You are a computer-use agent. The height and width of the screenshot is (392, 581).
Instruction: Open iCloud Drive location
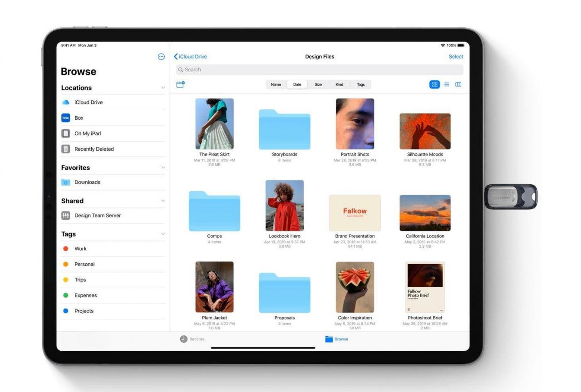coord(113,103)
